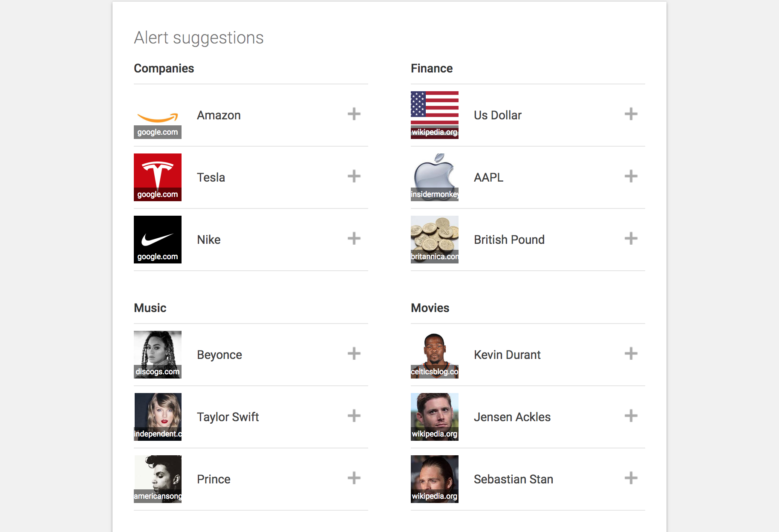Add an alert for Beyonce

[x=354, y=354]
